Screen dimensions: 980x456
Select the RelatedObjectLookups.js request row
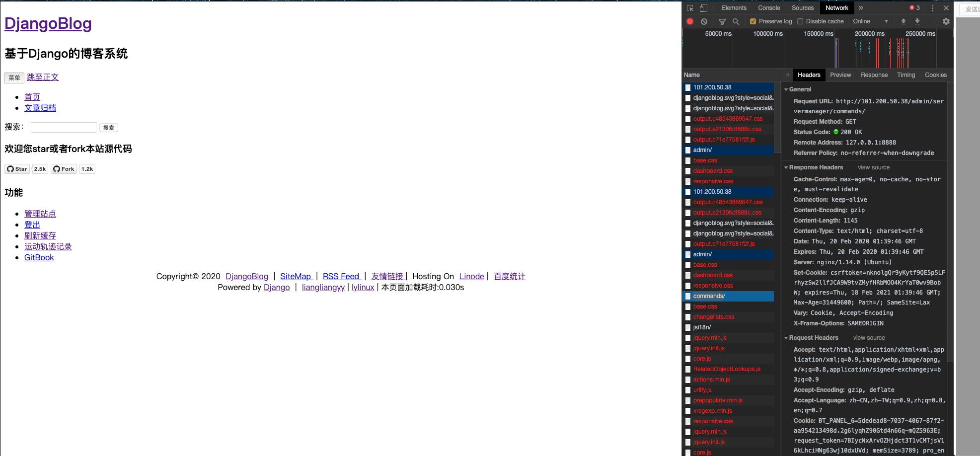coord(728,369)
